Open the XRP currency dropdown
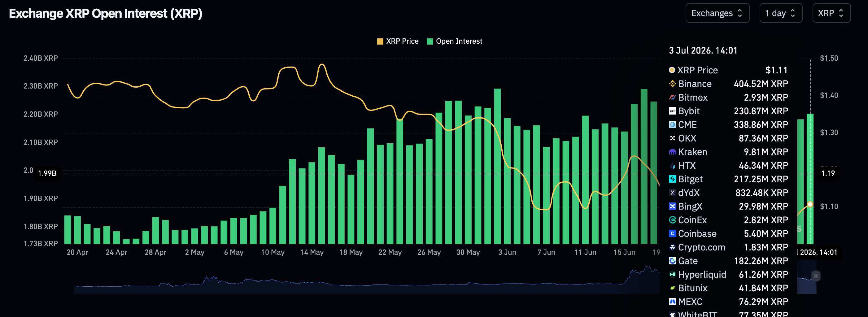 coord(831,13)
